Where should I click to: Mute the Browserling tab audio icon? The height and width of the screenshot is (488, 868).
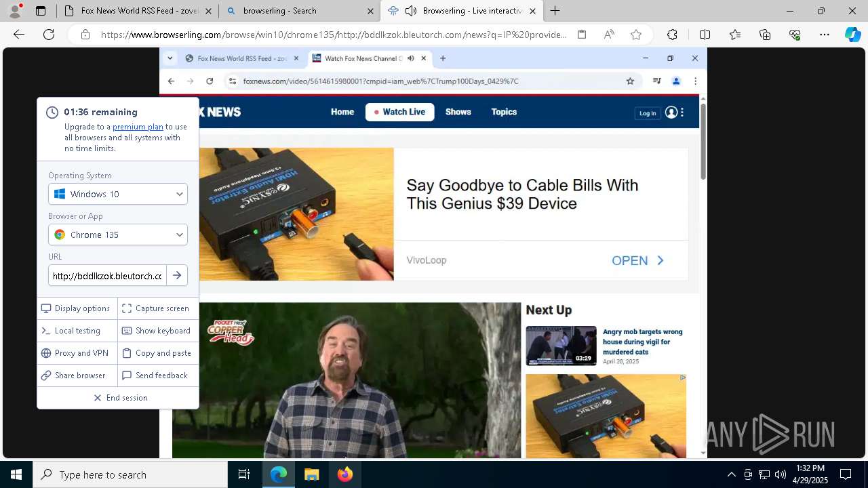point(410,11)
